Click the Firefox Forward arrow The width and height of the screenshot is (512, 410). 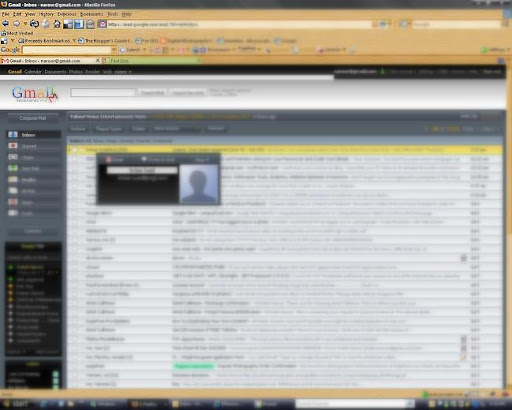[16, 24]
